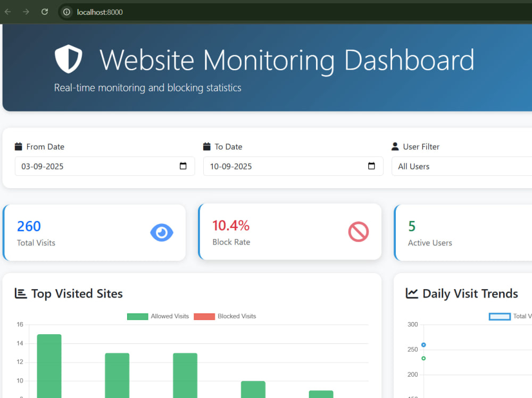Viewport: 532px width, 398px height.
Task: Click the To Date label text
Action: point(228,147)
